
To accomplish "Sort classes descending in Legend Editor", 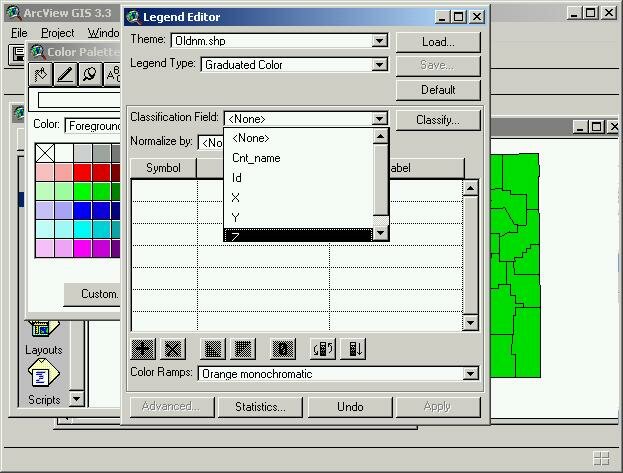I will tap(243, 349).
